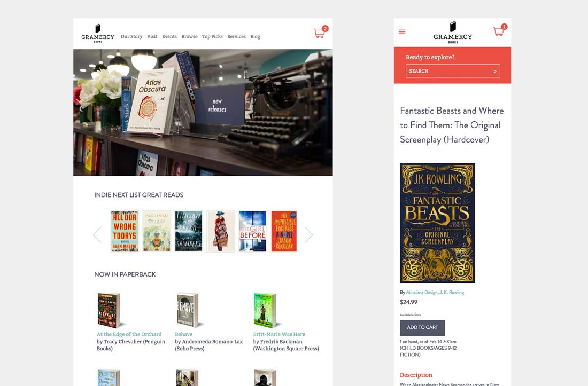Click the Britt-Marie Was Here cover image
The image size is (588, 386).
(x=266, y=310)
